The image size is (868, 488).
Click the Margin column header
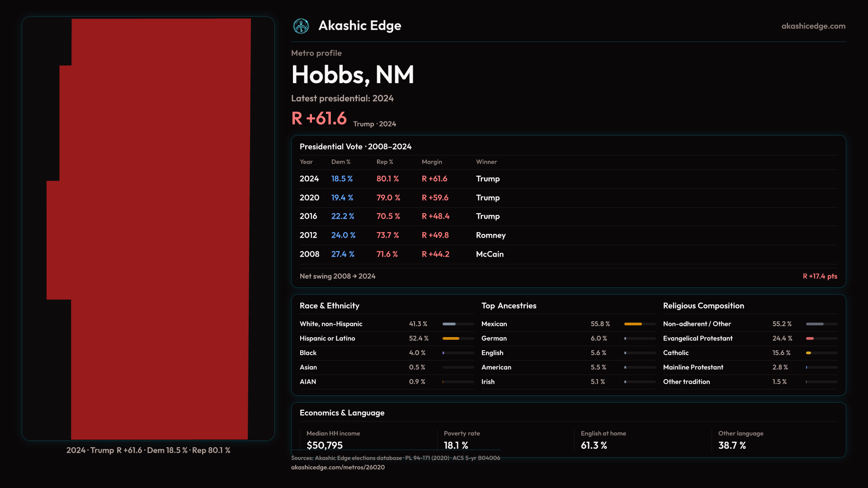pyautogui.click(x=432, y=162)
